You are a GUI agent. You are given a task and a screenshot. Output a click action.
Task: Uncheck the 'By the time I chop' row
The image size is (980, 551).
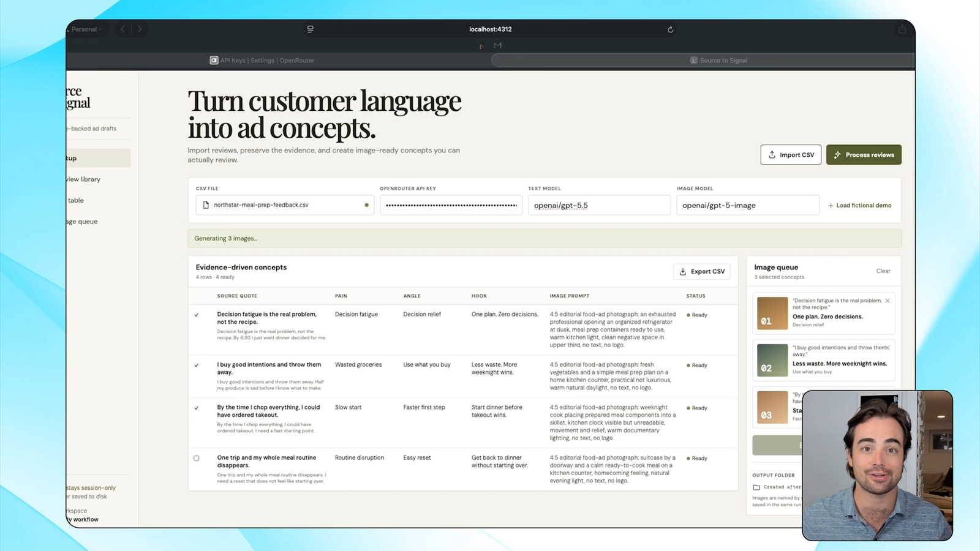coord(197,408)
